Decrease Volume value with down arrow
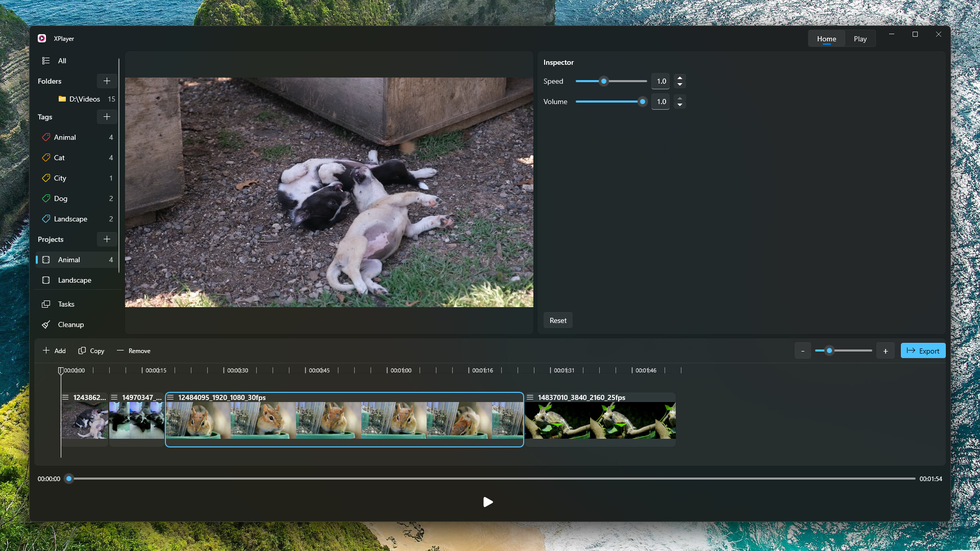 (x=680, y=105)
